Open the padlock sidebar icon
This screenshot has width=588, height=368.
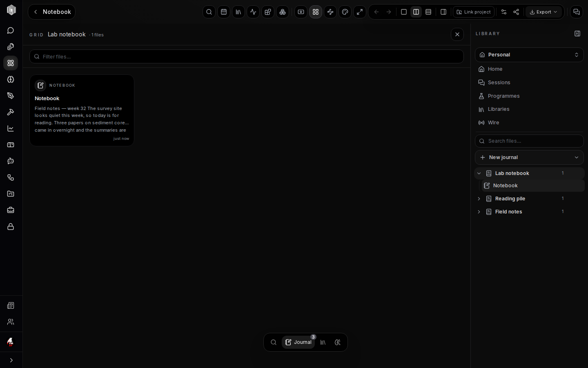tap(11, 227)
